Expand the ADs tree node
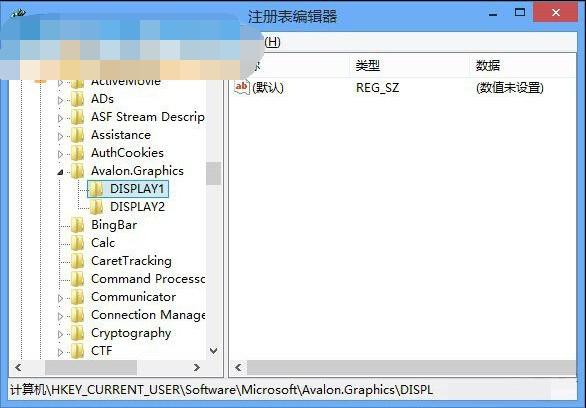 click(x=60, y=100)
